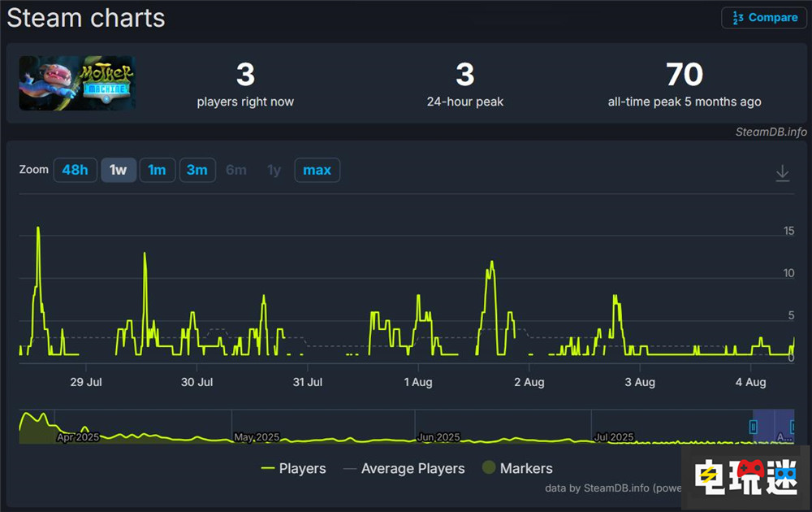Switch zoom to 1m
812x512 pixels.
pos(157,170)
